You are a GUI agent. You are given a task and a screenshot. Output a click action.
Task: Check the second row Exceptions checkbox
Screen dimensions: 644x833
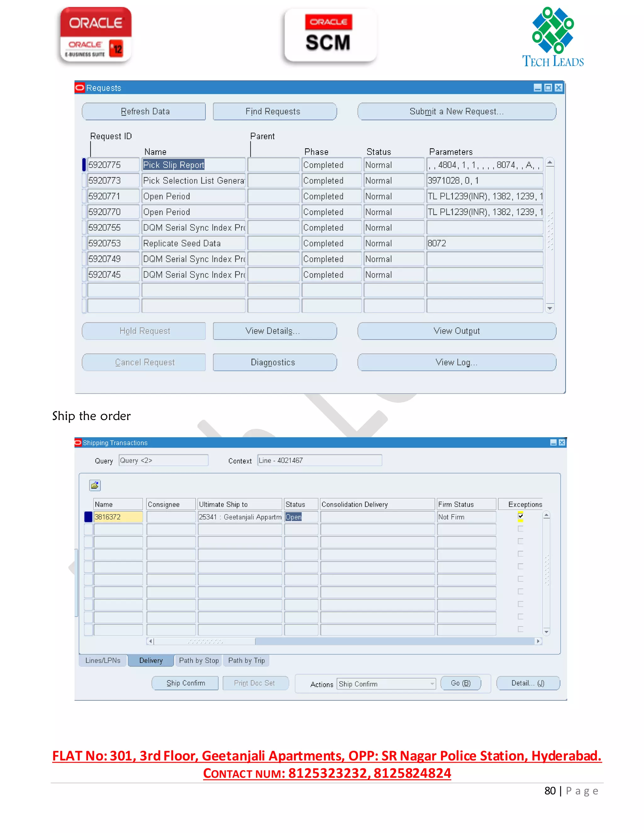pos(520,529)
